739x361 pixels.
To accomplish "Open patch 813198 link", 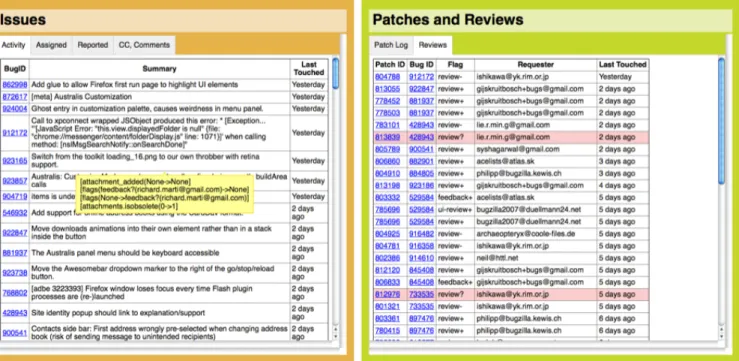I will (x=387, y=186).
